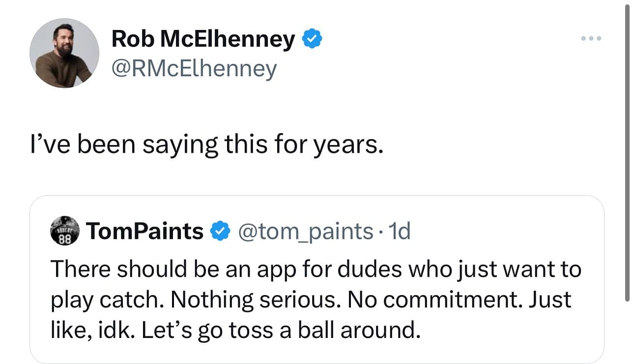Viewport: 634px width, 364px height.
Task: Click TomPaints' blue verified checkmark
Action: click(222, 230)
